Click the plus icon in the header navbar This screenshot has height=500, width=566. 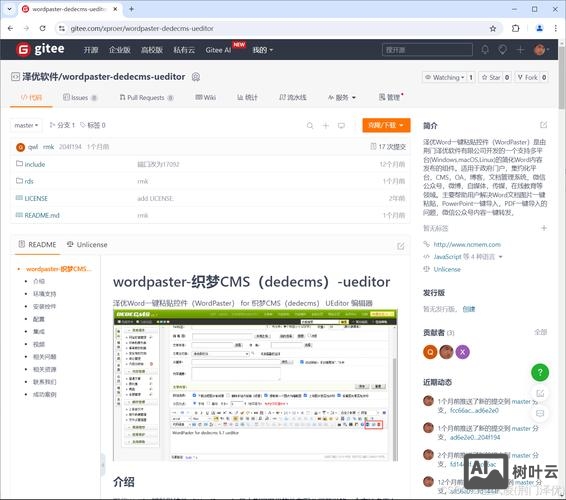coord(520,49)
